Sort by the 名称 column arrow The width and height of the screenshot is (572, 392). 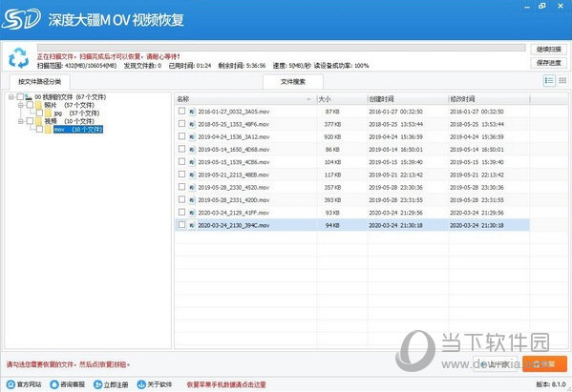[309, 99]
